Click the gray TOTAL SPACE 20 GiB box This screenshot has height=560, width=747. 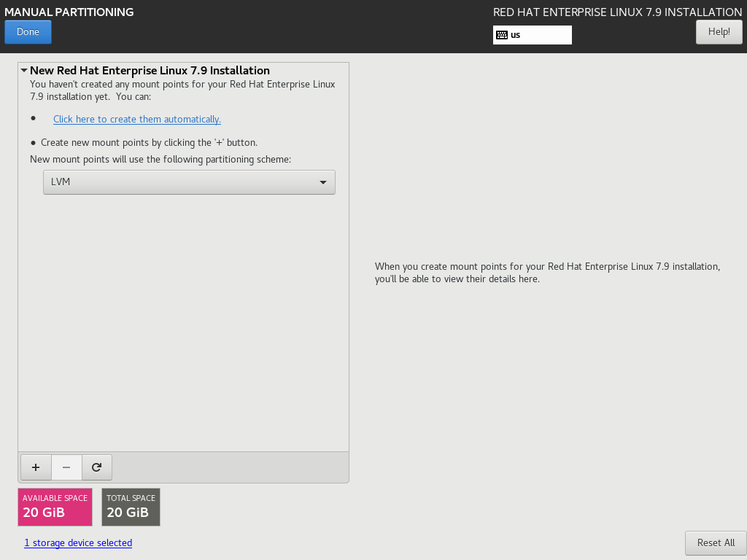click(x=131, y=507)
